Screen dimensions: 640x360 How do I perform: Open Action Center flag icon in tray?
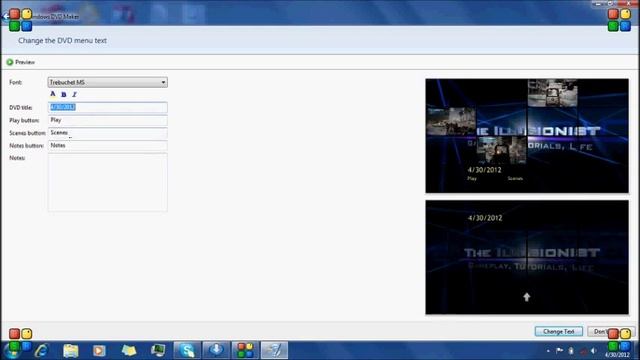pyautogui.click(x=560, y=351)
